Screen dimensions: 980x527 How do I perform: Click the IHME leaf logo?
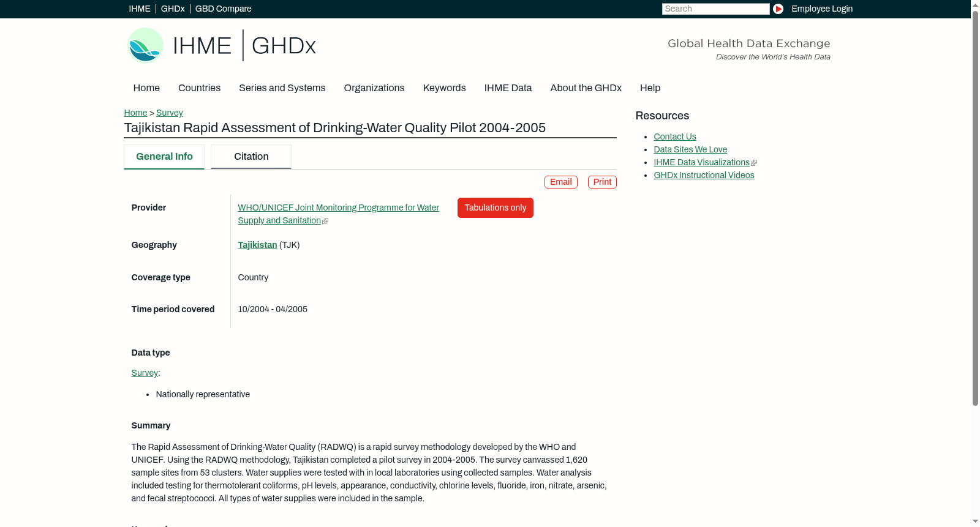[145, 45]
